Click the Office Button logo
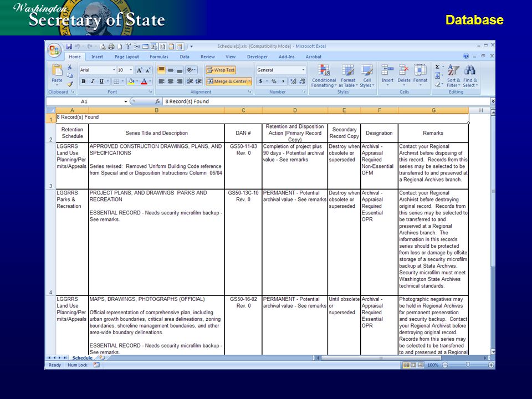 (x=54, y=50)
